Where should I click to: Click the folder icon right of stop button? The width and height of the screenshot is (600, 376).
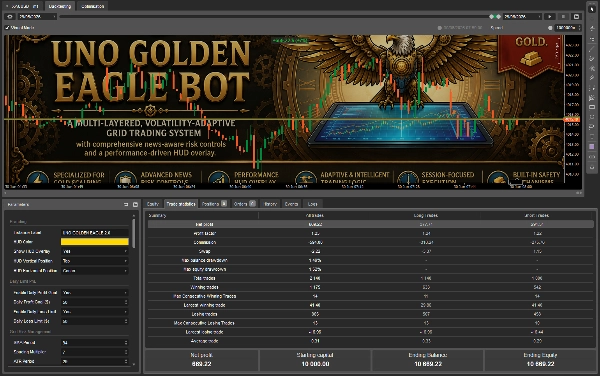click(x=576, y=16)
